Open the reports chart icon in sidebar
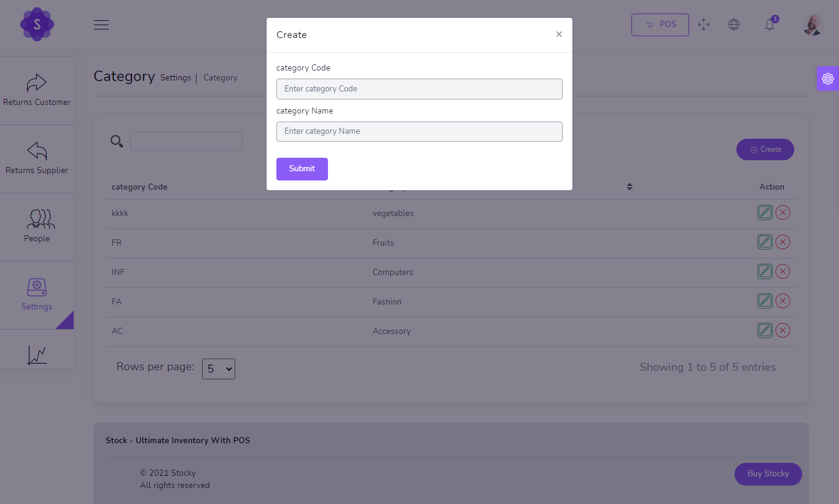 coord(37,355)
